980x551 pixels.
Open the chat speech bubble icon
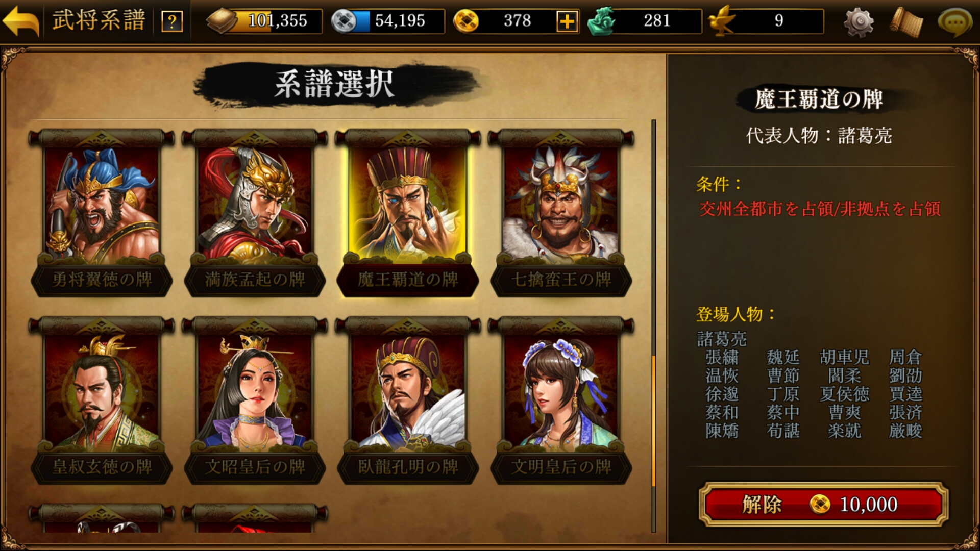point(954,21)
